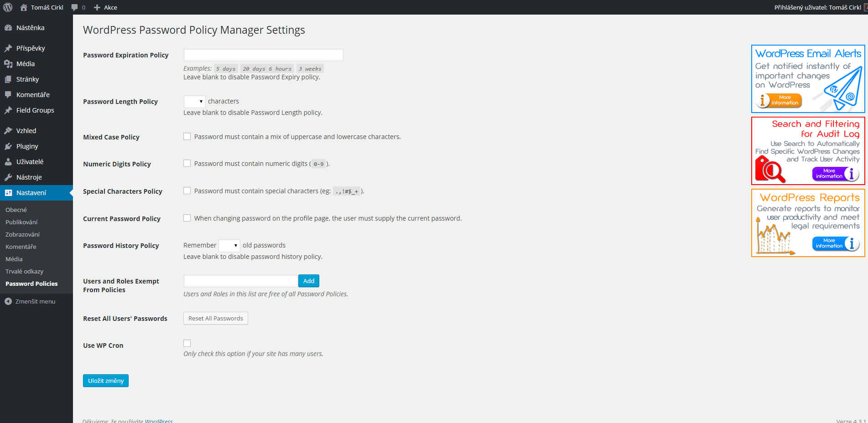Open the Search and Filtering banner
The width and height of the screenshot is (868, 423).
[808, 151]
